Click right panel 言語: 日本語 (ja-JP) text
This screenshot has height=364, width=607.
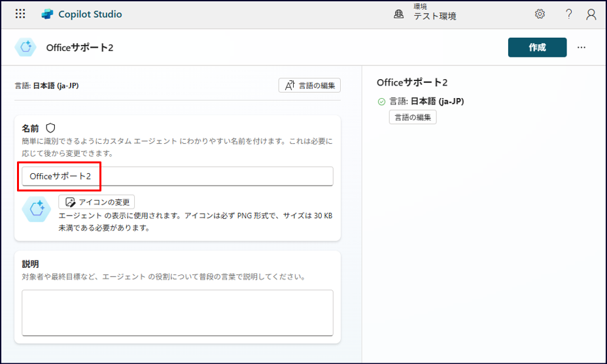click(x=426, y=101)
